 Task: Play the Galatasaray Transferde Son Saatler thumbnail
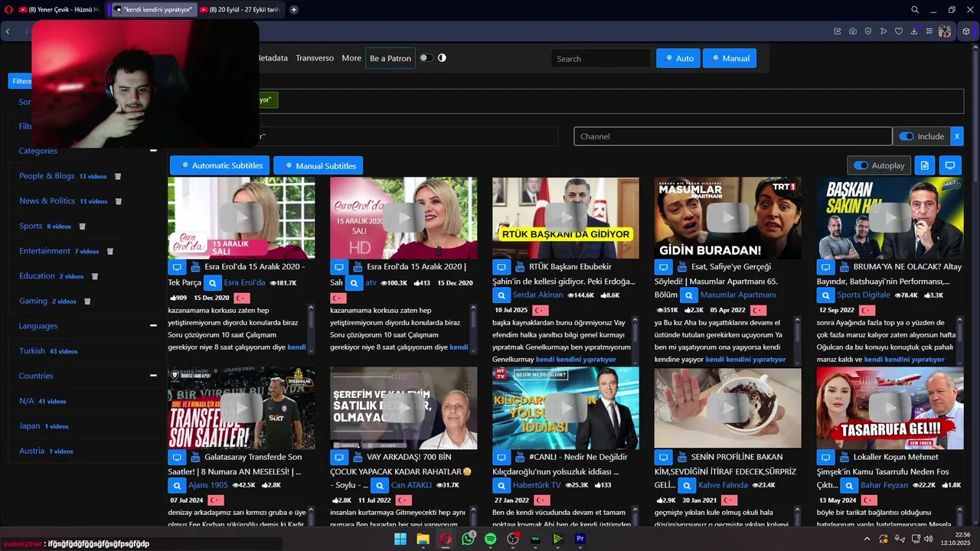tap(241, 408)
